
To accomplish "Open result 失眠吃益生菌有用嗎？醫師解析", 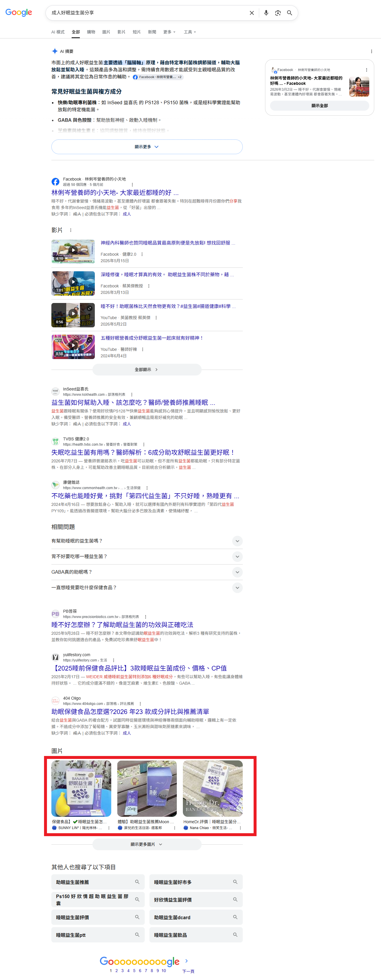I will pos(143,452).
